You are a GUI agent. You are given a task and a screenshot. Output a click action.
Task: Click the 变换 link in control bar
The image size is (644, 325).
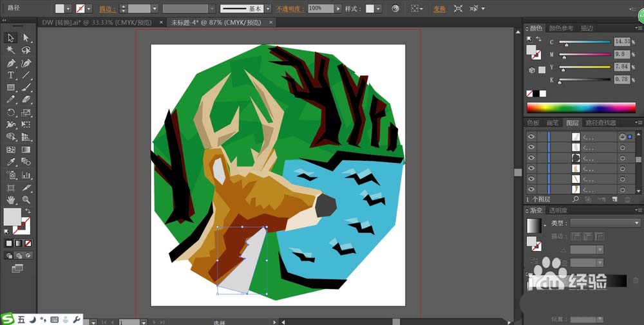[439, 9]
